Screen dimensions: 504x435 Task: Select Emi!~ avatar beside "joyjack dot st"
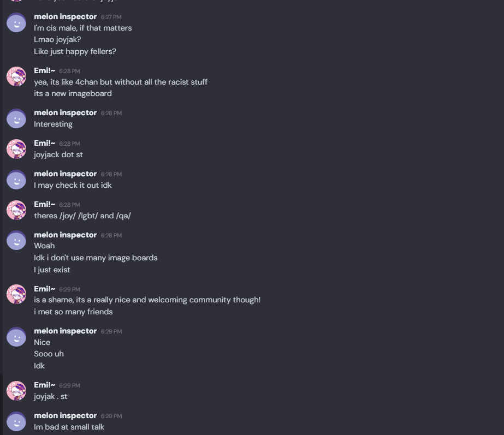tap(16, 149)
